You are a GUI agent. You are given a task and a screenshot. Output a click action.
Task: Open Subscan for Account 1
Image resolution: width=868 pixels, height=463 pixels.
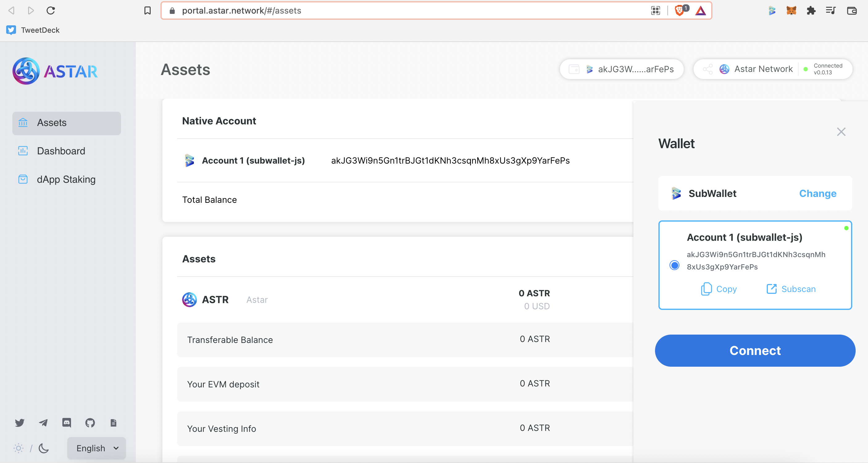coord(791,289)
